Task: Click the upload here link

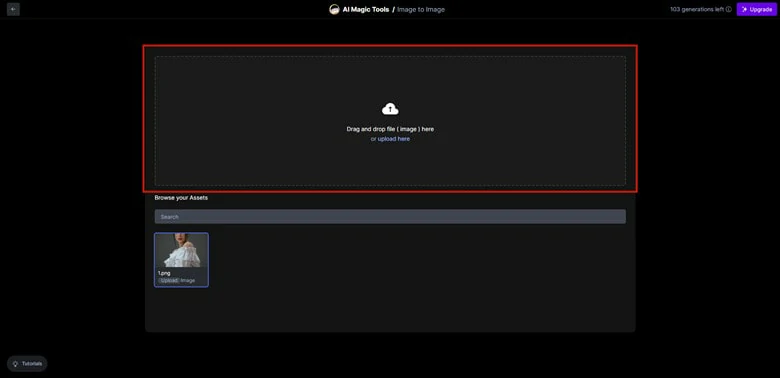Action: click(394, 139)
